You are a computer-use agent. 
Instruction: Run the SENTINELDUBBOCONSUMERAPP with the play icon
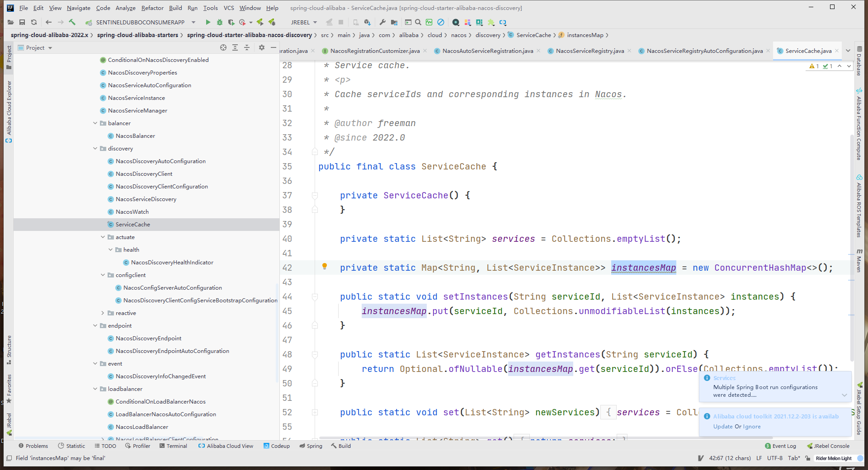click(208, 22)
